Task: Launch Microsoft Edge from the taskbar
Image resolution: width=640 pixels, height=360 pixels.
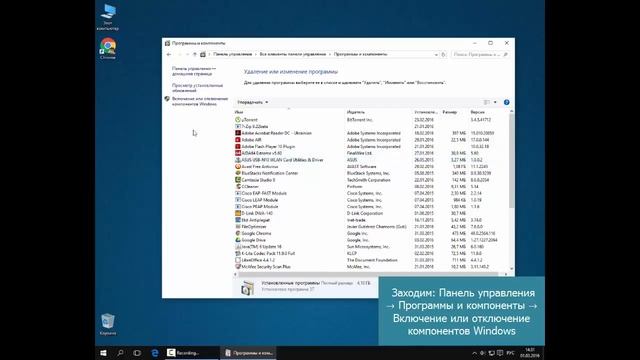Action: [x=155, y=353]
